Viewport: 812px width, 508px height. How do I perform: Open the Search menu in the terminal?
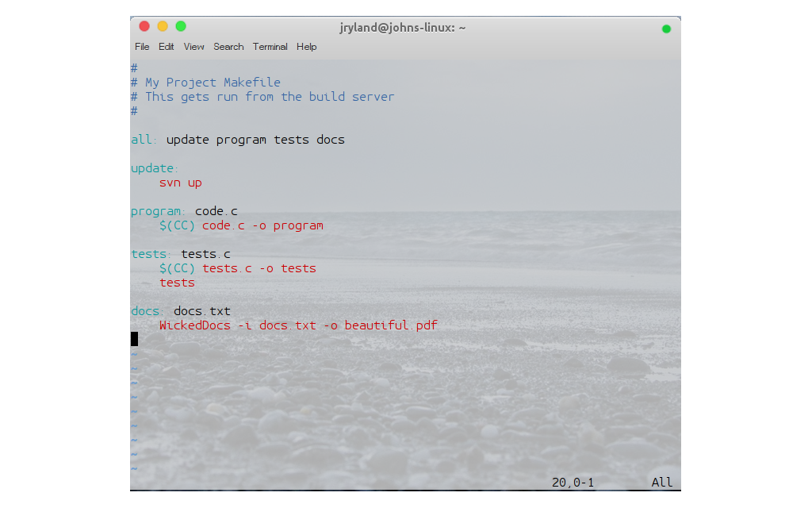[228, 47]
